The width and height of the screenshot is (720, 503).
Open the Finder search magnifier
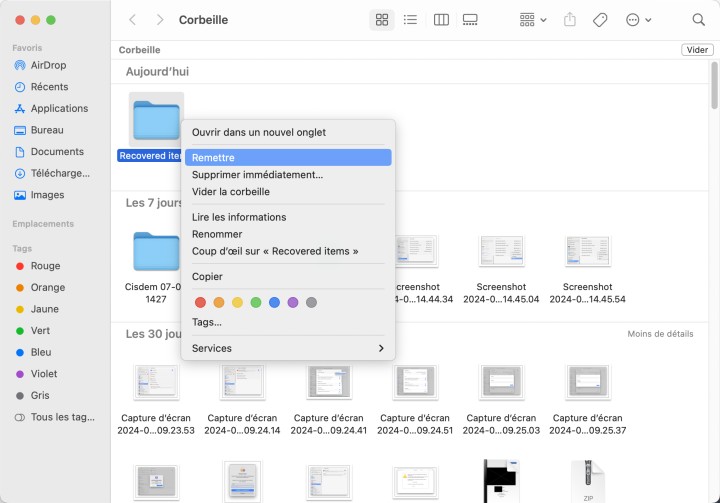pyautogui.click(x=698, y=20)
